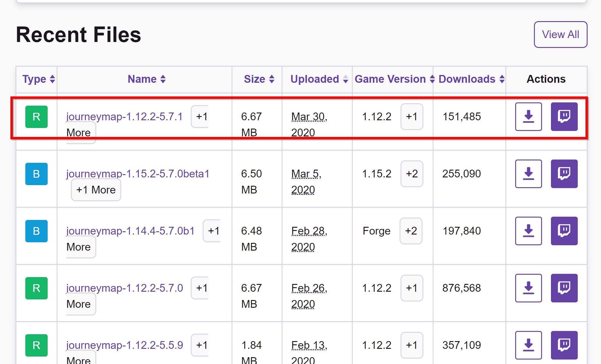Click the R release badge for 5.7.1
601x364 pixels.
tap(36, 117)
